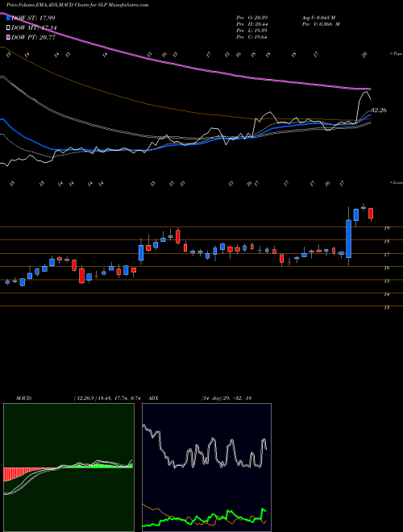Click the 'Pre V: 0.366 M' volume text
Screen dimensions: 403x532
point(321,24)
